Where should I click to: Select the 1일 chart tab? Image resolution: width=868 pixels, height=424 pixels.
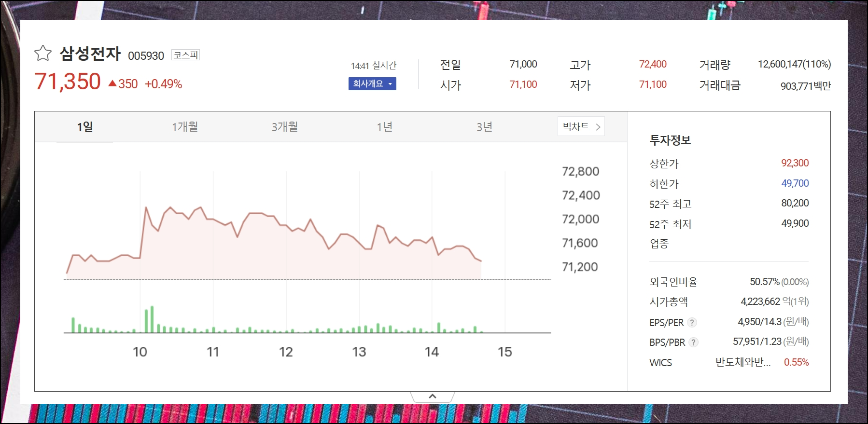pos(85,127)
